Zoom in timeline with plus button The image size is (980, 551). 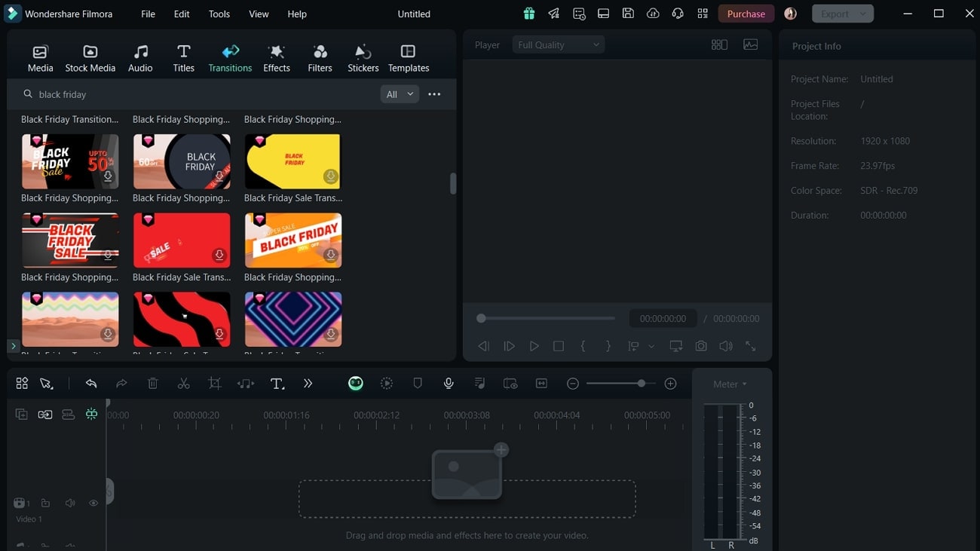point(671,384)
